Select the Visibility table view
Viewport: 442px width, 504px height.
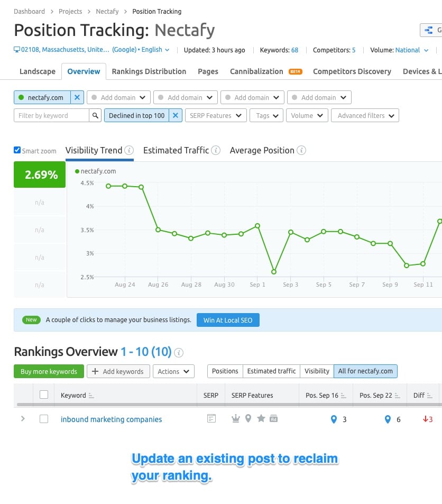click(x=317, y=371)
